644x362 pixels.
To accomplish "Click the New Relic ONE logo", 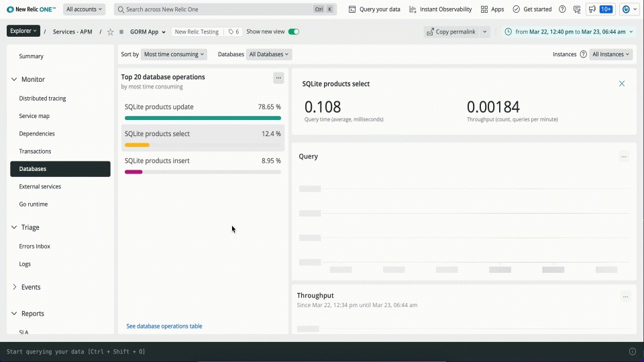I will click(32, 9).
